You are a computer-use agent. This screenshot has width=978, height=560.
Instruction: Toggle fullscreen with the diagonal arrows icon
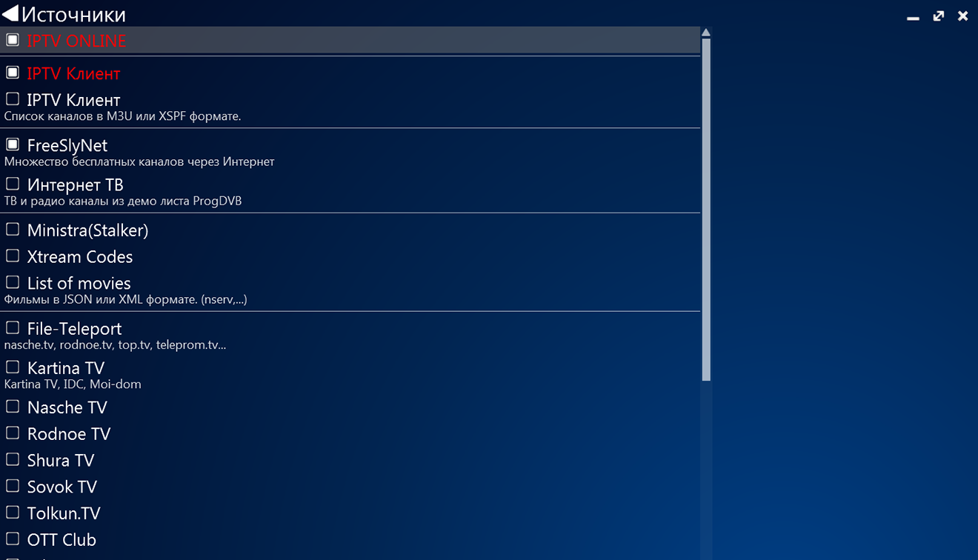[x=939, y=16]
